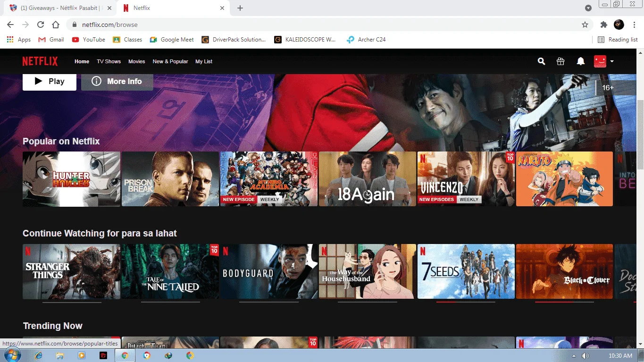Click the system tray volume speaker
This screenshot has height=362, width=644.
coord(585,356)
